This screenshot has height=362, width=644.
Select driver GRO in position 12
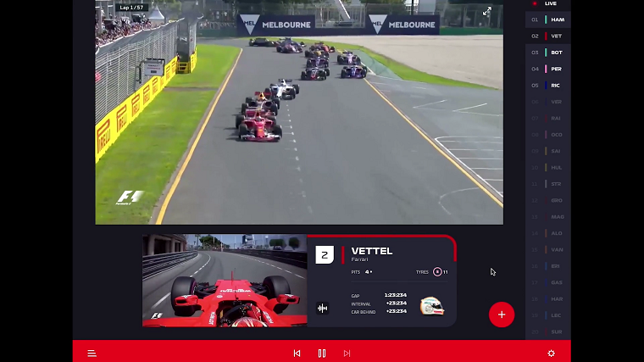pyautogui.click(x=548, y=201)
